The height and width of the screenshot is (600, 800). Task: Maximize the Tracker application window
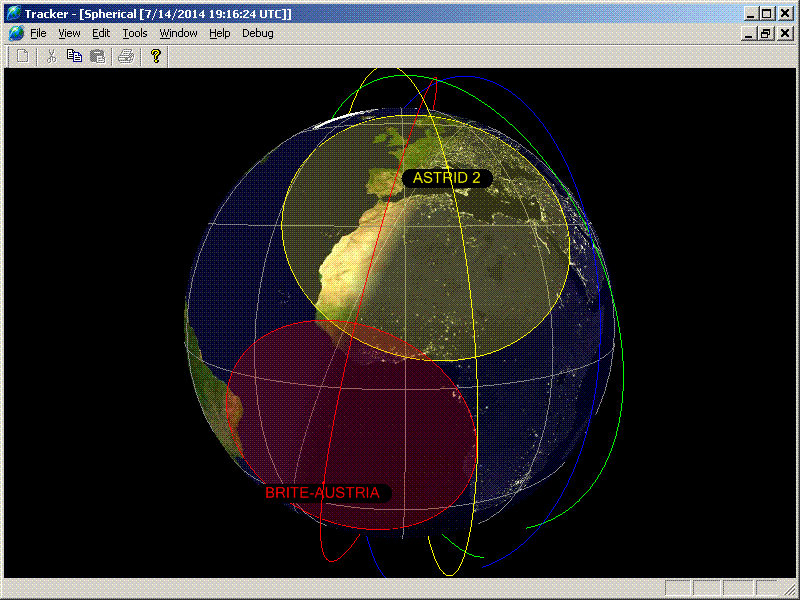pos(766,14)
